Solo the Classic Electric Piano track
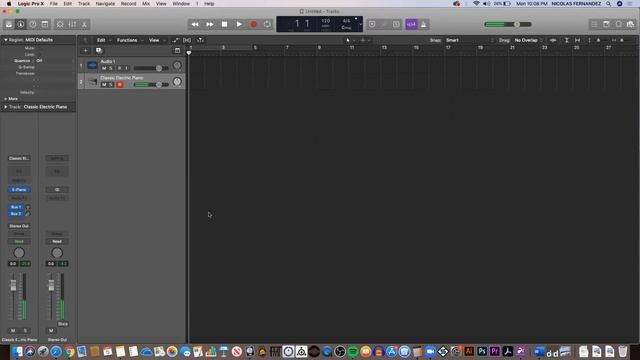This screenshot has width=640, height=360. coord(111,84)
